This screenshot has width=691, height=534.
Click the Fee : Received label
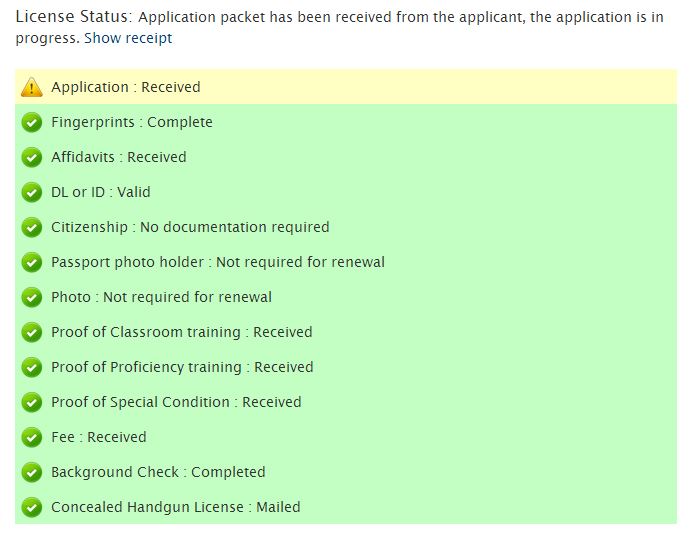click(99, 437)
